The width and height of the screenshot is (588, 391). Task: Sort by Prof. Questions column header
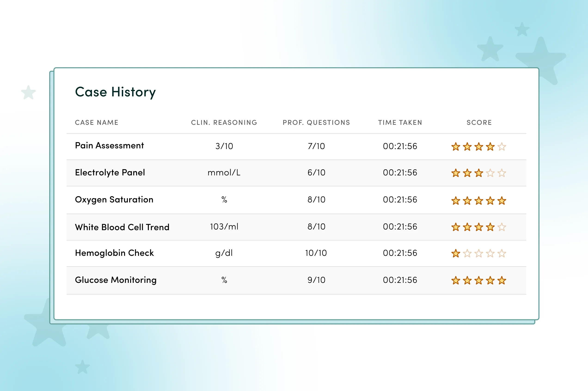[x=316, y=122]
